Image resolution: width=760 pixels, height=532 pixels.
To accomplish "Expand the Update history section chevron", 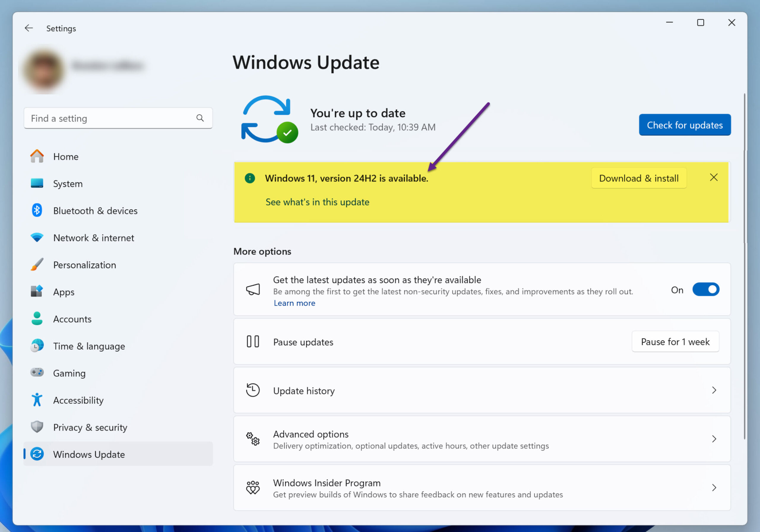I will pos(714,390).
